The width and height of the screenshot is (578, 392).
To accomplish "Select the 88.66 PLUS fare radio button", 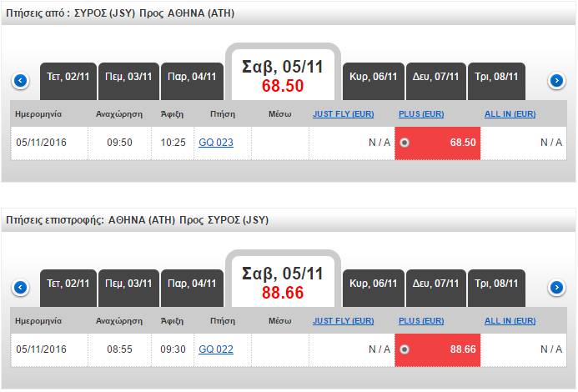I will coord(405,349).
